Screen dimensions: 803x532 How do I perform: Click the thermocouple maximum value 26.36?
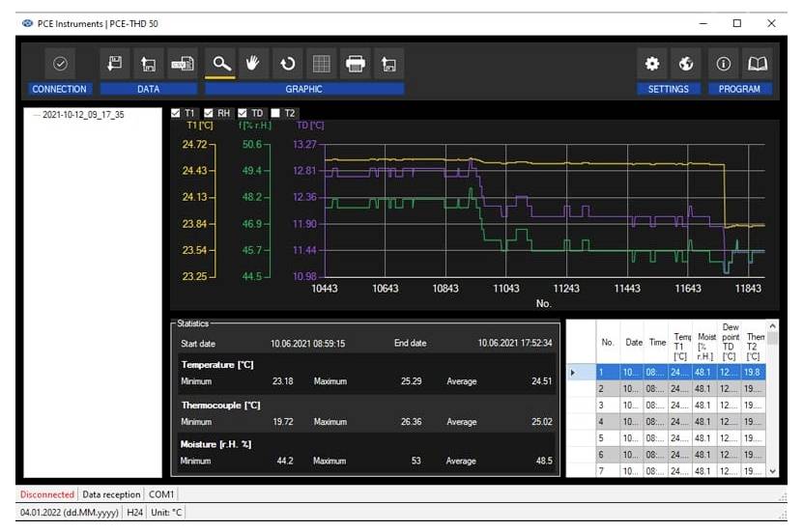point(412,422)
